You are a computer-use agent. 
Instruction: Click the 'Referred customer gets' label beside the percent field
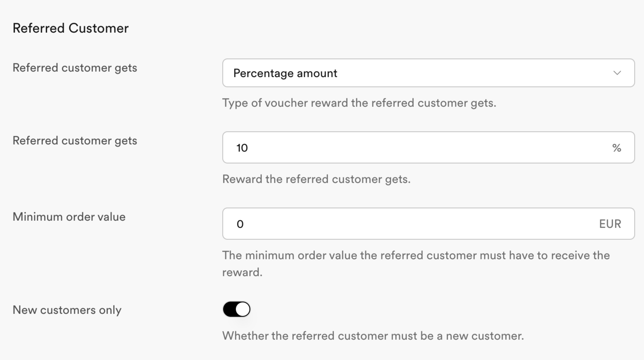click(x=75, y=141)
